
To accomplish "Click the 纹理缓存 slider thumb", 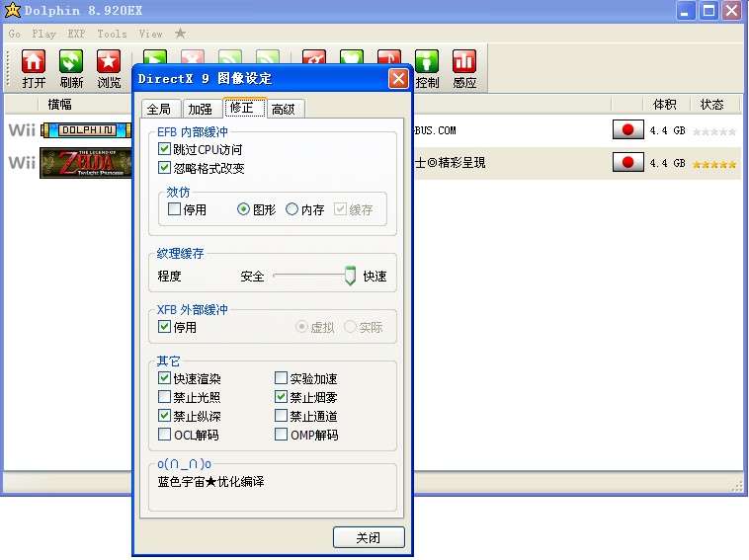I will tap(350, 276).
